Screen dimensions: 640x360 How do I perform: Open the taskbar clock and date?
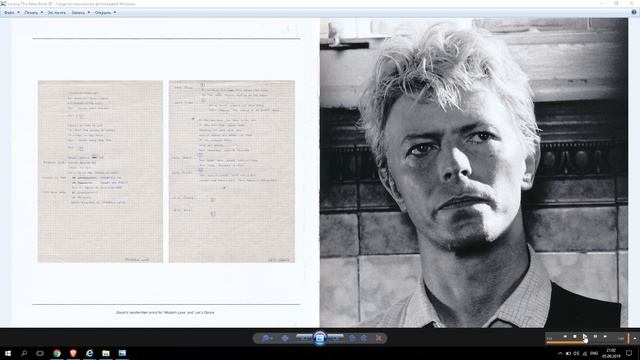[611, 353]
